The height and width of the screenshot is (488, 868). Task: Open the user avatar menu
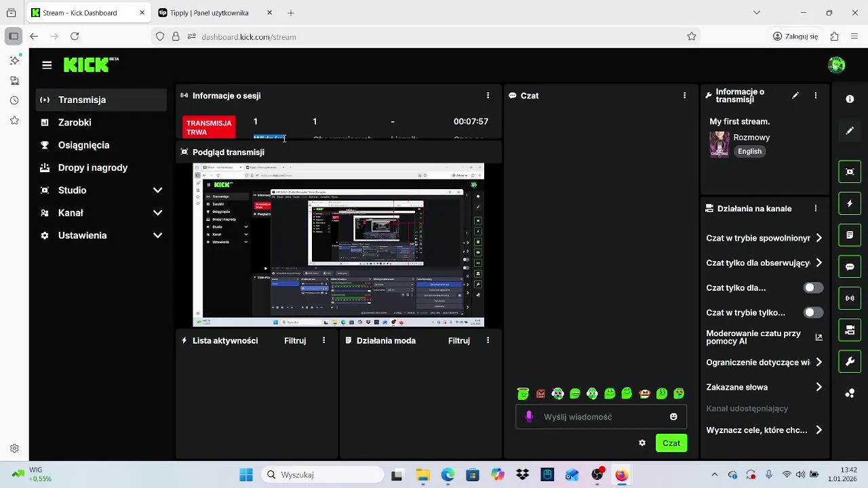click(x=836, y=65)
